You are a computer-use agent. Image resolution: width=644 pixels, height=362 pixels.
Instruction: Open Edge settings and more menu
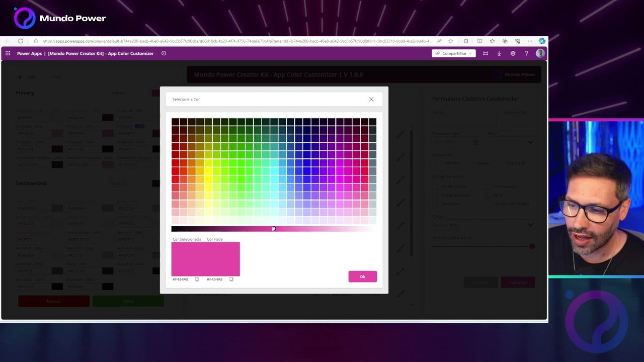530,41
